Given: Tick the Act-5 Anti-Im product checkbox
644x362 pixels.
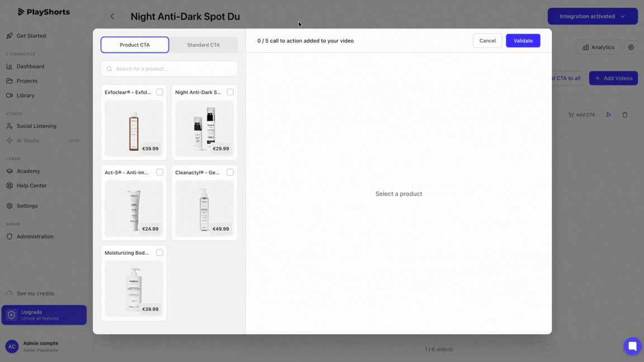Looking at the screenshot, I should pos(159,173).
